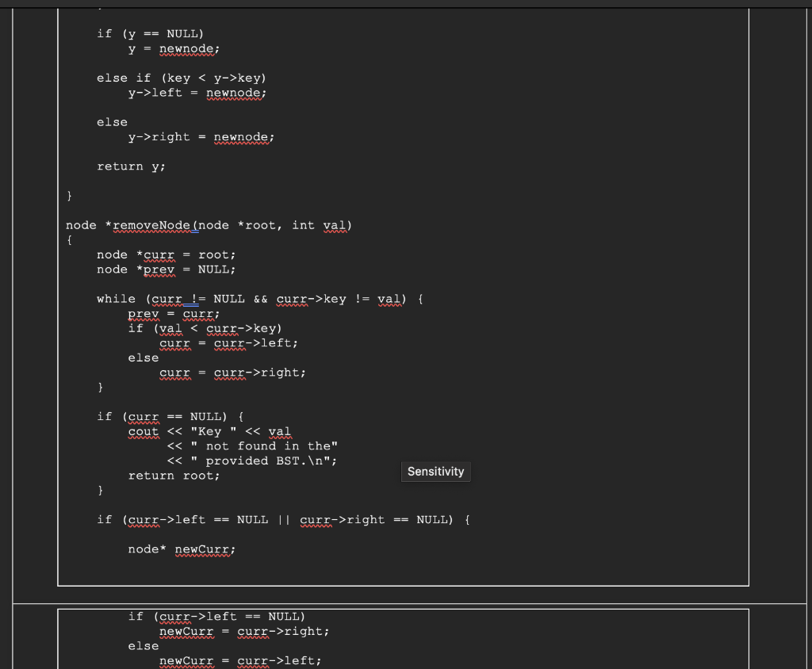
Task: Select the return root statement
Action: 173,476
